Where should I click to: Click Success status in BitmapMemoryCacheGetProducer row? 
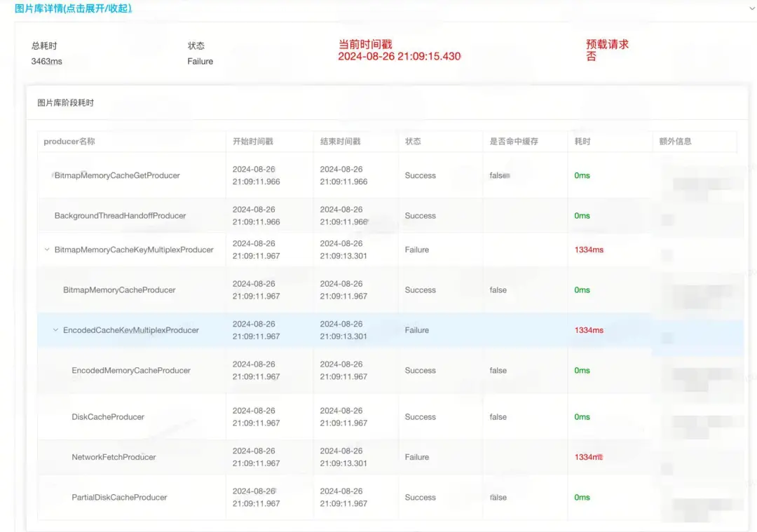point(420,175)
